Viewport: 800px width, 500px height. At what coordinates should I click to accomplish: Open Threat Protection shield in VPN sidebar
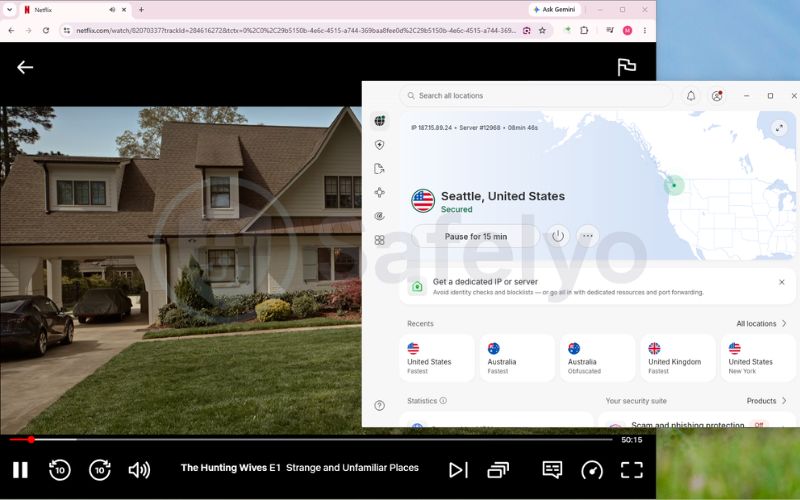pyautogui.click(x=380, y=145)
